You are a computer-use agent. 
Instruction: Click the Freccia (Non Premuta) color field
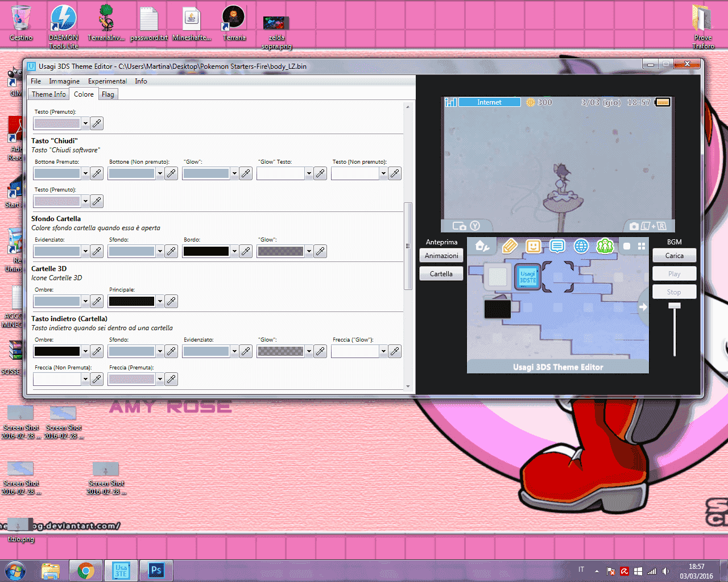57,379
